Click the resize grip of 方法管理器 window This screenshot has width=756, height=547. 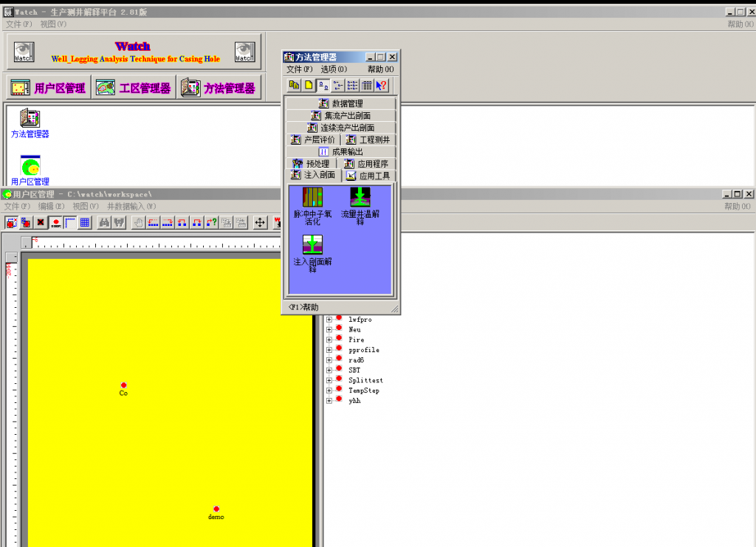click(x=395, y=309)
